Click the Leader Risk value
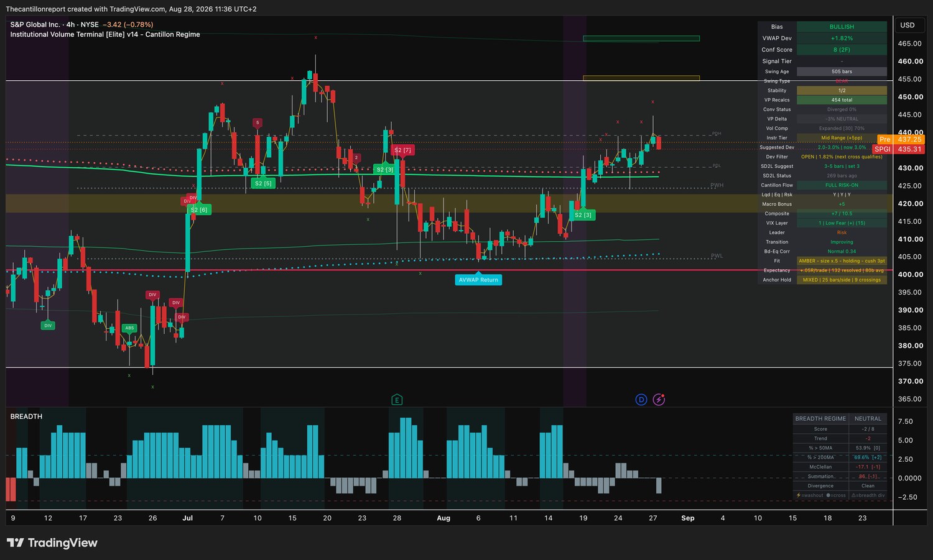The image size is (933, 560). pos(842,232)
